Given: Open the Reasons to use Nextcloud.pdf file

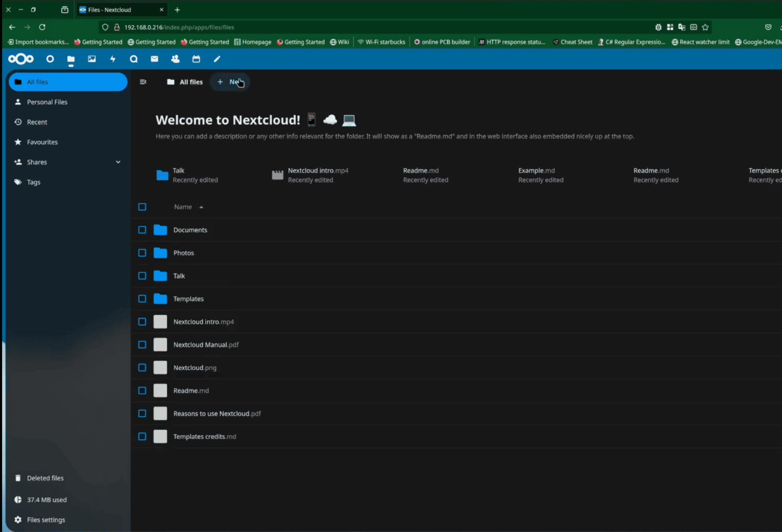Looking at the screenshot, I should click(x=217, y=414).
